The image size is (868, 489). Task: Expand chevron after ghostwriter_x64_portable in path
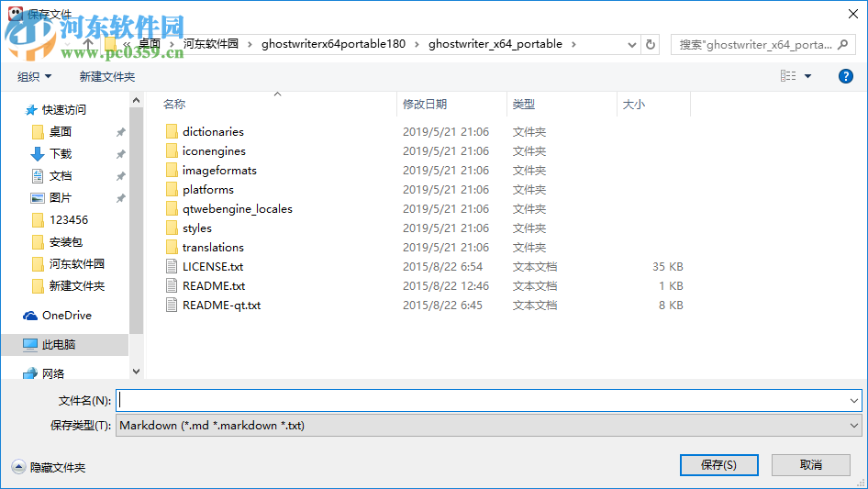pos(573,44)
